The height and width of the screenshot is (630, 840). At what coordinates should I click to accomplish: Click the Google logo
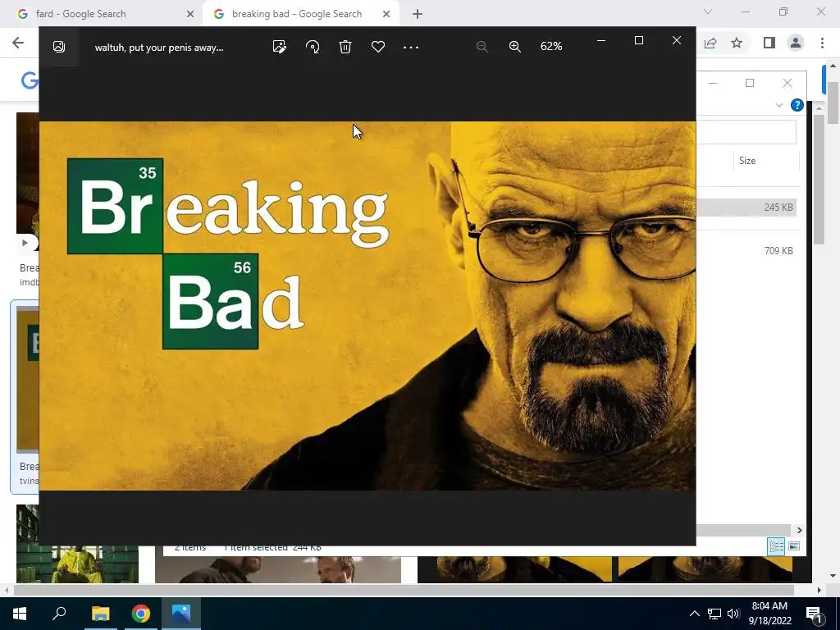click(x=30, y=80)
